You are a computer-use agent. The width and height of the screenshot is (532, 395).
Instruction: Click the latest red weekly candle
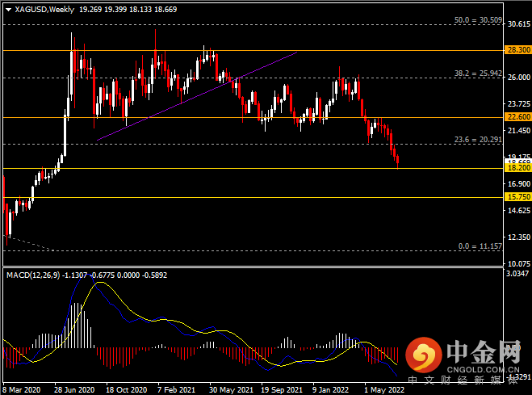tap(398, 162)
